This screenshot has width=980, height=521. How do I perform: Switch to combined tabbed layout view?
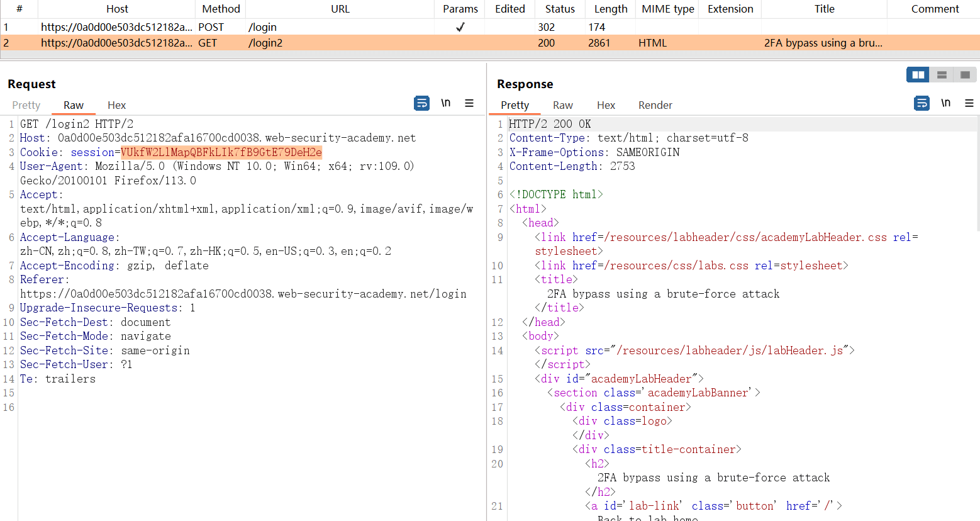(965, 75)
